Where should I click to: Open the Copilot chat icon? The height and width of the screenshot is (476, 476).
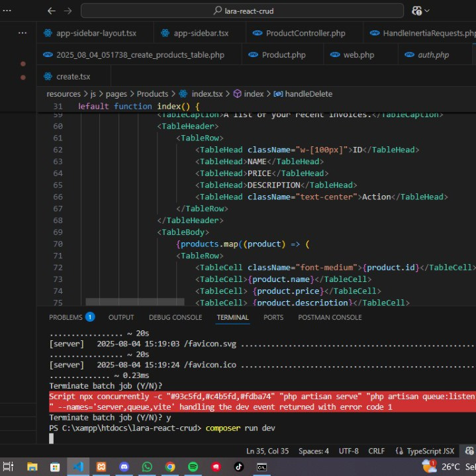click(x=416, y=11)
